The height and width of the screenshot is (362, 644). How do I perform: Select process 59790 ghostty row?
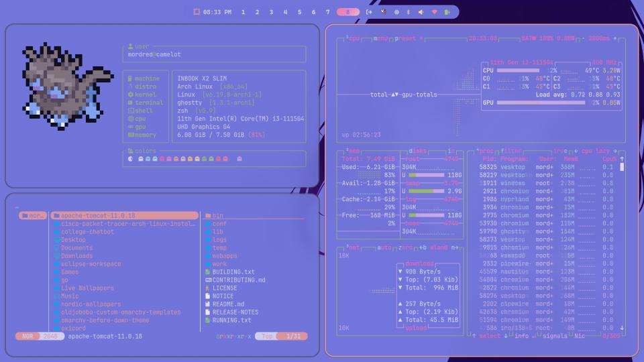point(546,231)
